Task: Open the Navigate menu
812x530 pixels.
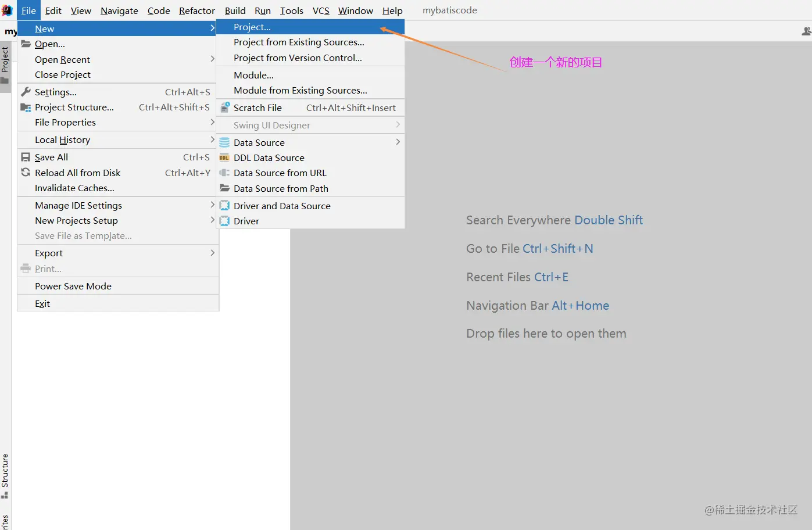Action: [x=119, y=10]
